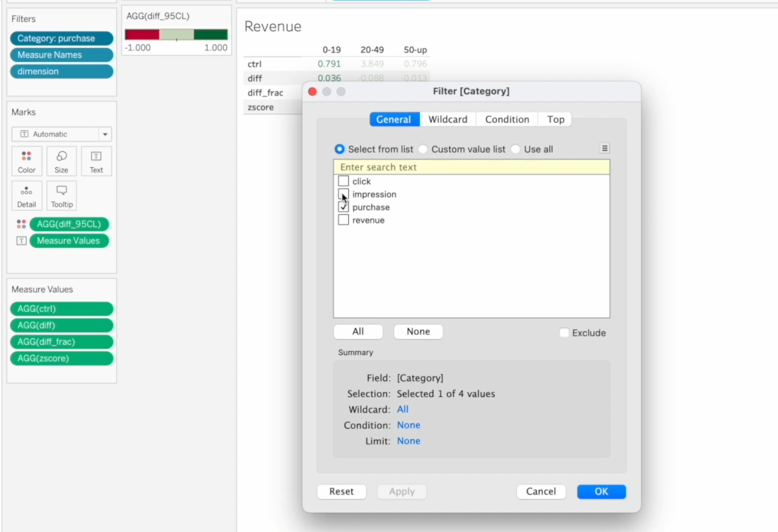Enable the Exclude checkbox
Screen dimensions: 778x532
[564, 332]
